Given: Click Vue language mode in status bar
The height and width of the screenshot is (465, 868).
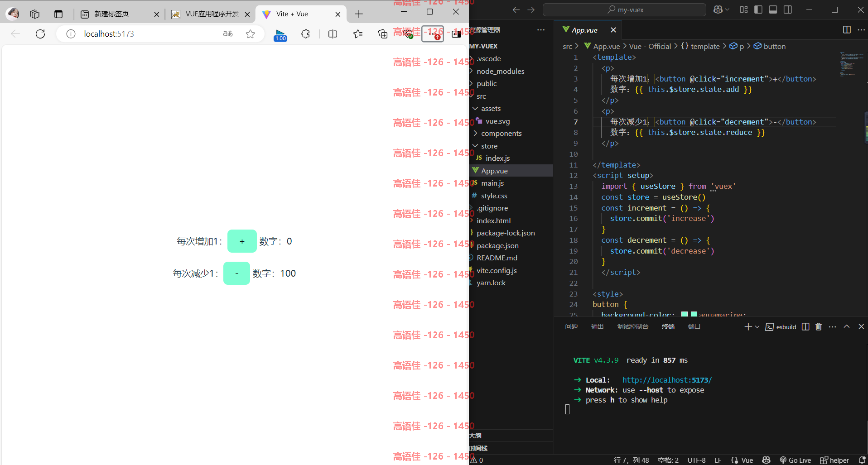Looking at the screenshot, I should pyautogui.click(x=747, y=460).
